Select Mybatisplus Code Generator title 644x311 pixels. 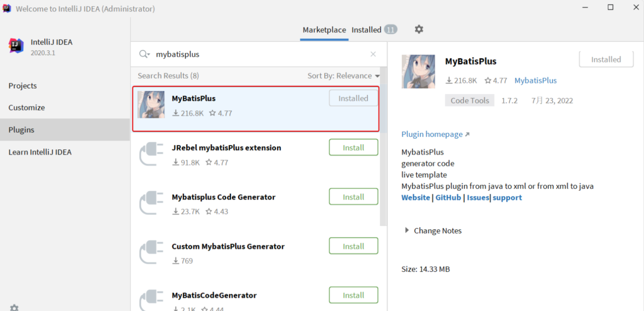[x=224, y=197]
